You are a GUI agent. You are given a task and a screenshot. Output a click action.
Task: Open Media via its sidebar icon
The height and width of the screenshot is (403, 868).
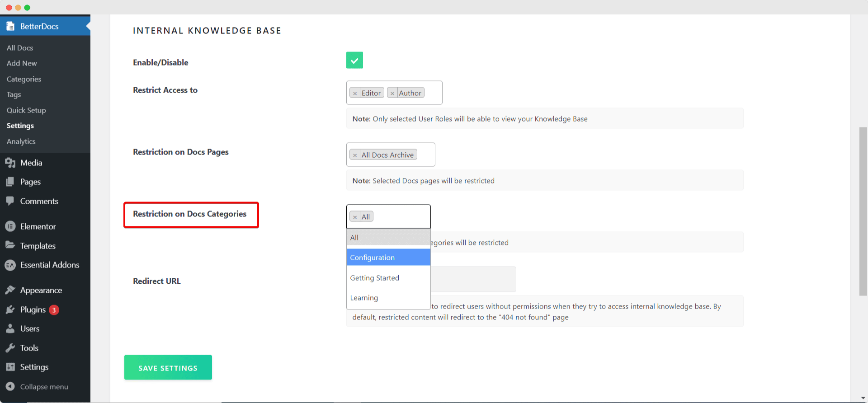tap(10, 163)
